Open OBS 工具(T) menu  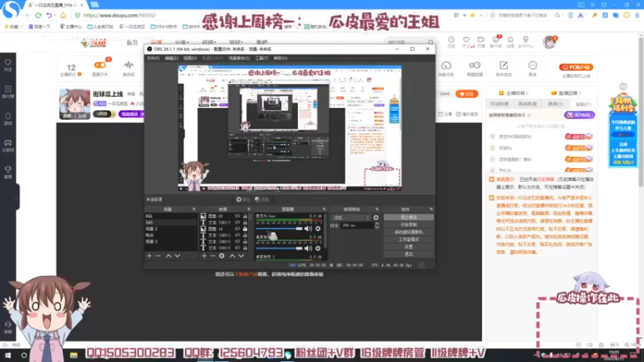(262, 58)
